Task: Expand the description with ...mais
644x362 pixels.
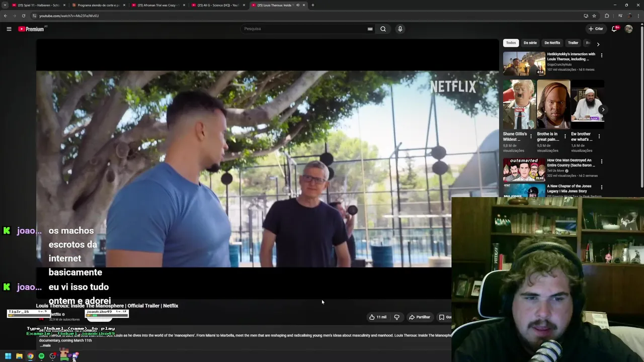Action: point(45,345)
